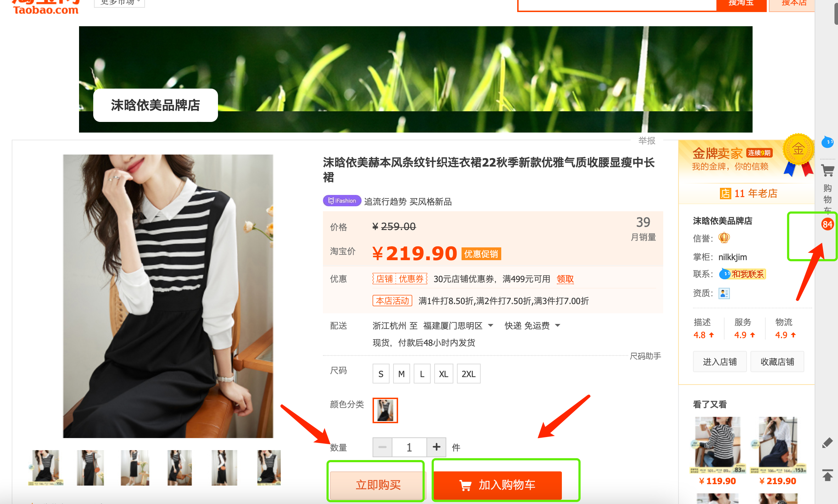Click the blue Wangwang chat icon in sidebar
This screenshot has height=504, width=838.
tap(828, 142)
